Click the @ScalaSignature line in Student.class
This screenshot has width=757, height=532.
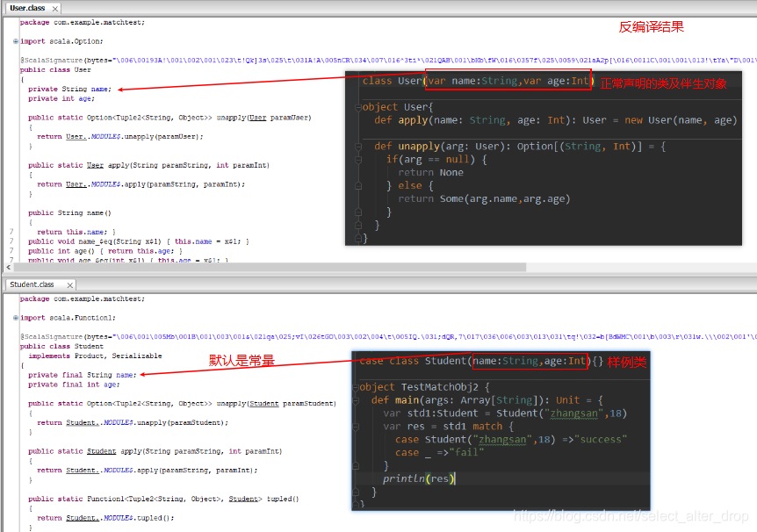point(388,337)
